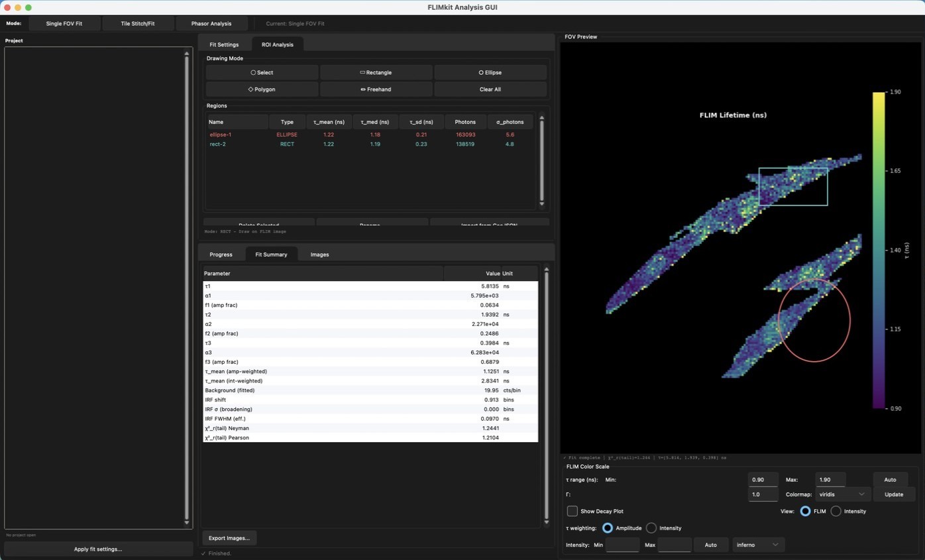This screenshot has height=560, width=925.
Task: Choose the Ellipse drawing tool
Action: (x=490, y=72)
